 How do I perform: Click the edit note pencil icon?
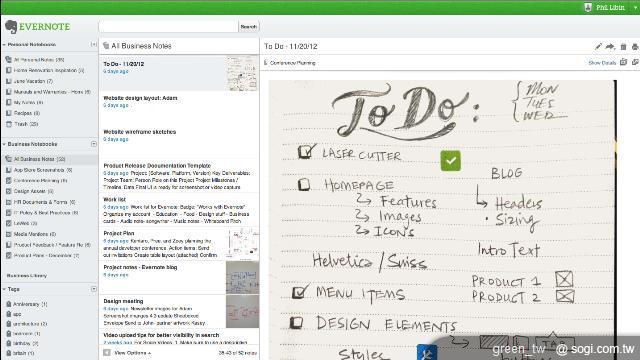tap(598, 47)
